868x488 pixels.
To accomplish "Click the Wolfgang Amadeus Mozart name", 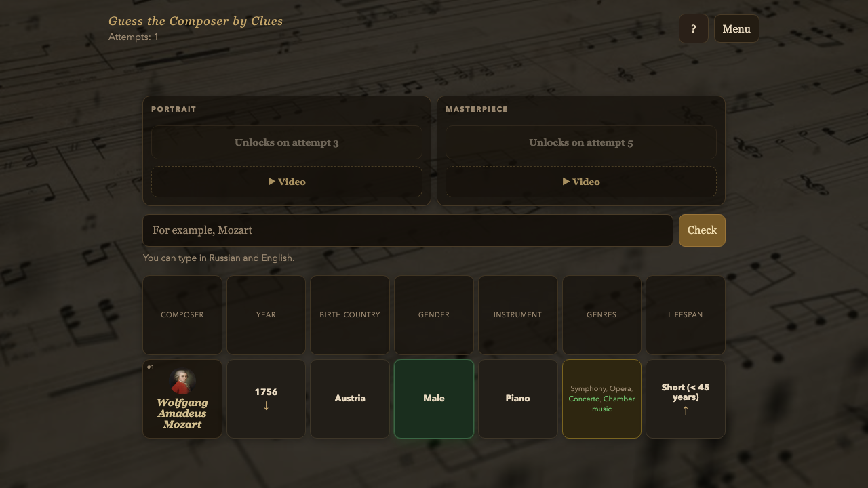I will [182, 413].
